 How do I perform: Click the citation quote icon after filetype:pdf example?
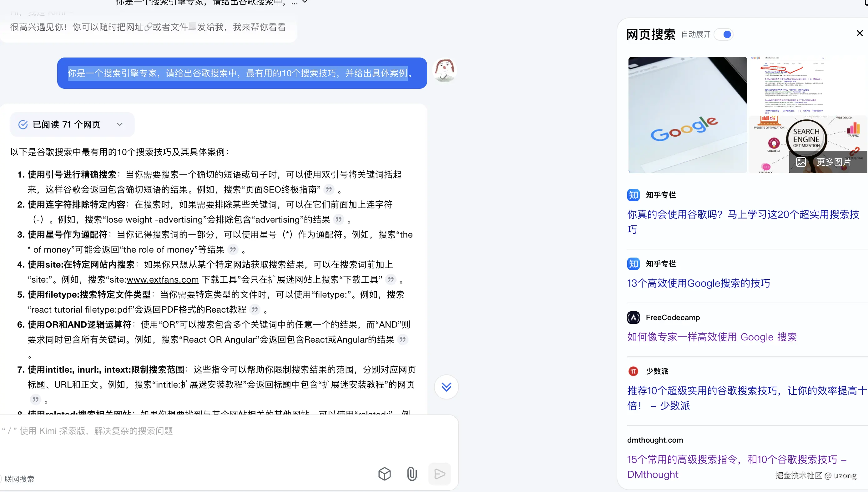pyautogui.click(x=255, y=309)
